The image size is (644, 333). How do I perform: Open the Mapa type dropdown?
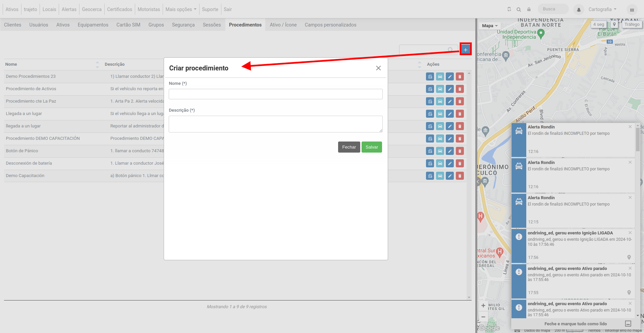coord(490,26)
